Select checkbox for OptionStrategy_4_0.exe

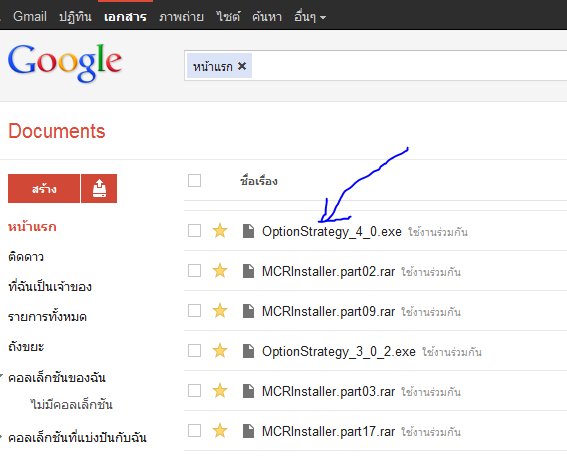195,231
